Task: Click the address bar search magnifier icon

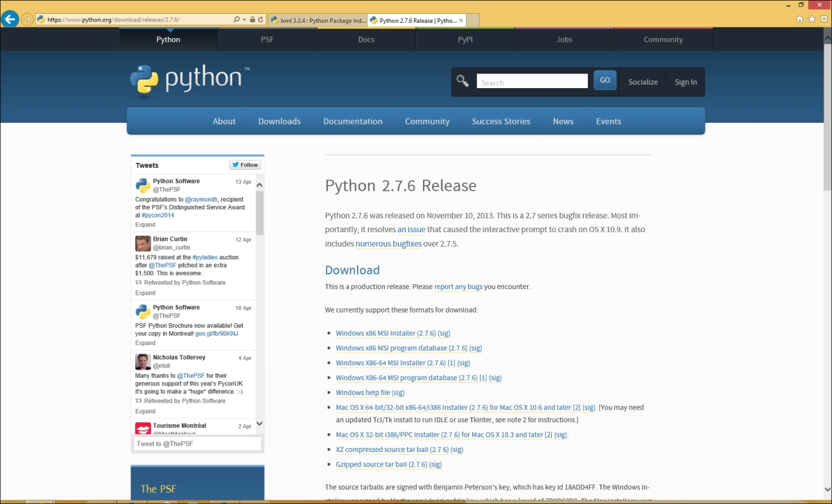Action: [236, 20]
